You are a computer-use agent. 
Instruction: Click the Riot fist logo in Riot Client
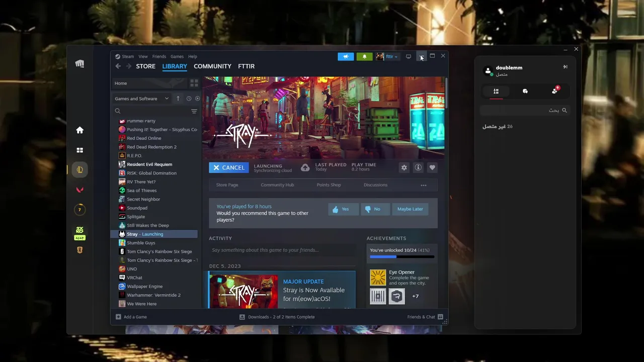pos(79,64)
